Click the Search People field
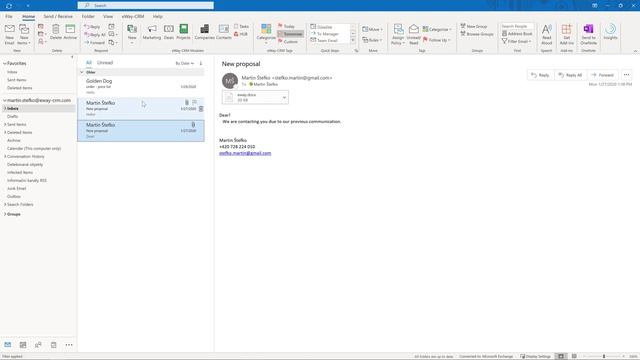 517,26
